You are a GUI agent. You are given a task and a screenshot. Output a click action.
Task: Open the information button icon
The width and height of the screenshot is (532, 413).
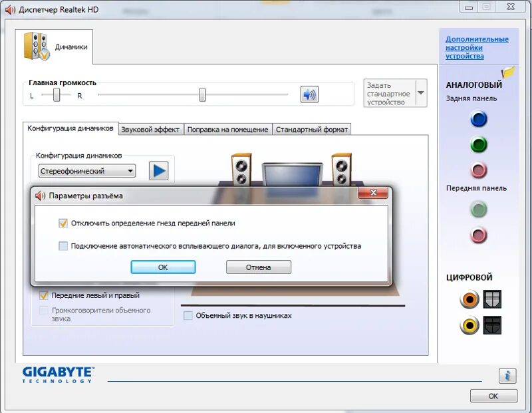pyautogui.click(x=507, y=376)
